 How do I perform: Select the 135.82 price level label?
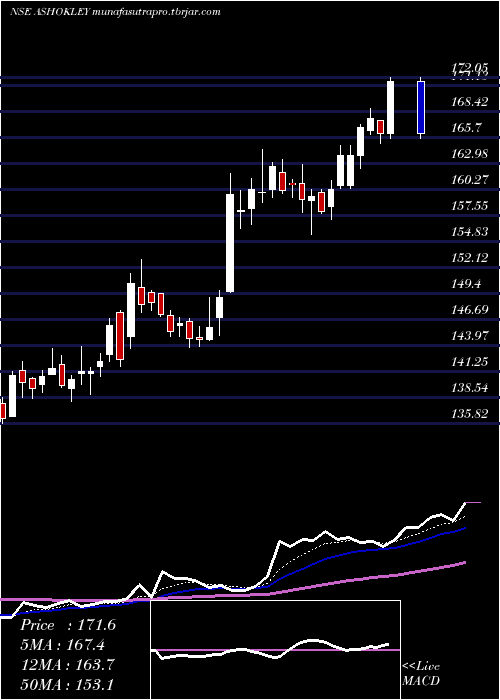[469, 413]
